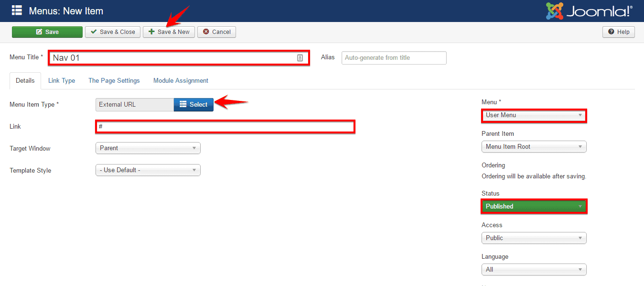Go to Module Assignment tab
Viewport: 644px width, 286px height.
(x=181, y=80)
